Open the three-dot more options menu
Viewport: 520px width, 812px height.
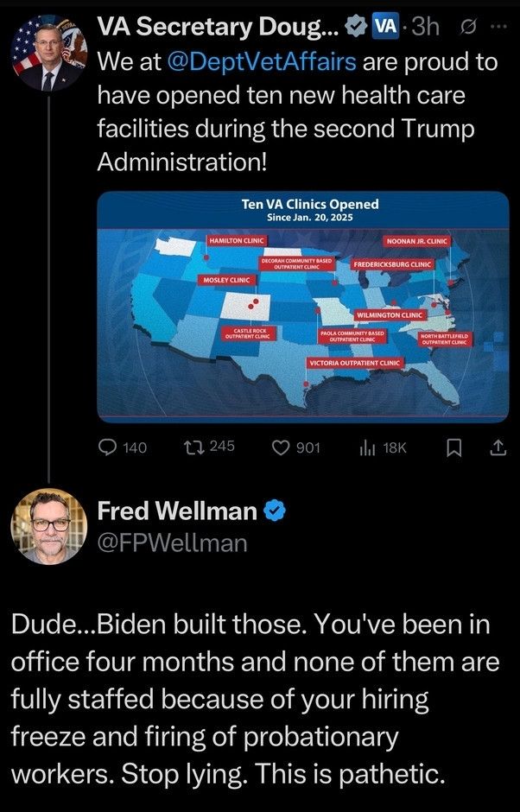499,27
